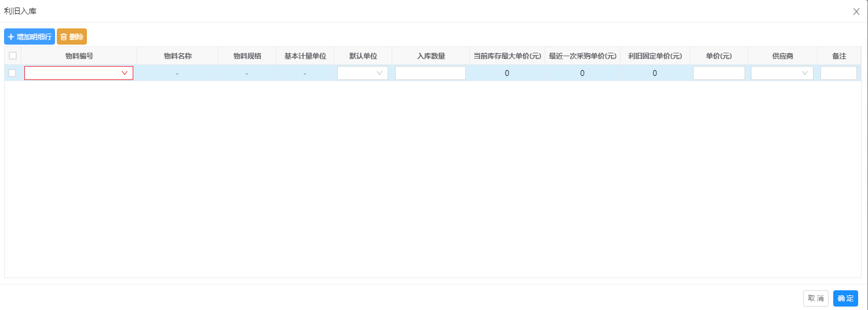Click the 利旧固定单价(元) column header
This screenshot has width=868, height=310.
[x=655, y=56]
